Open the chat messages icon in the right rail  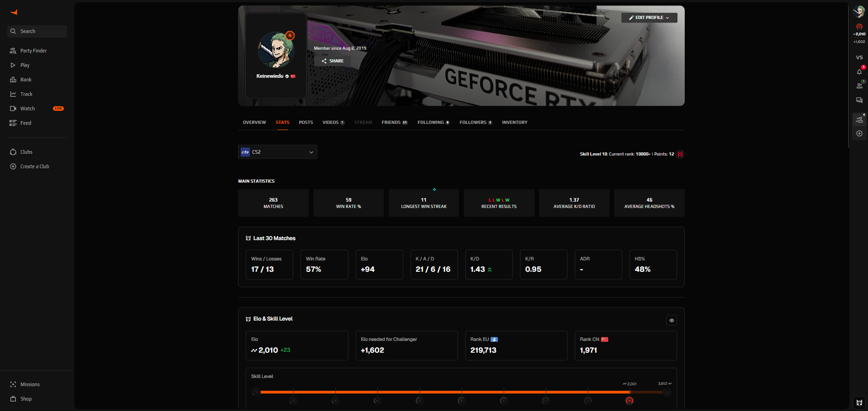[859, 100]
